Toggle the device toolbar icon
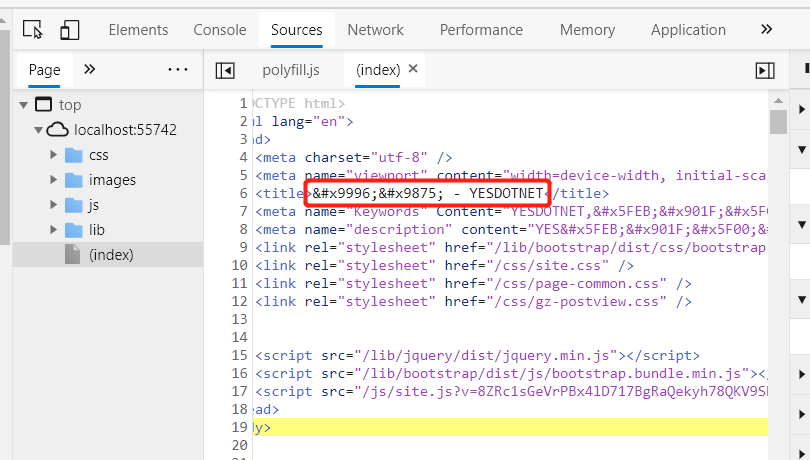810x460 pixels. point(70,29)
